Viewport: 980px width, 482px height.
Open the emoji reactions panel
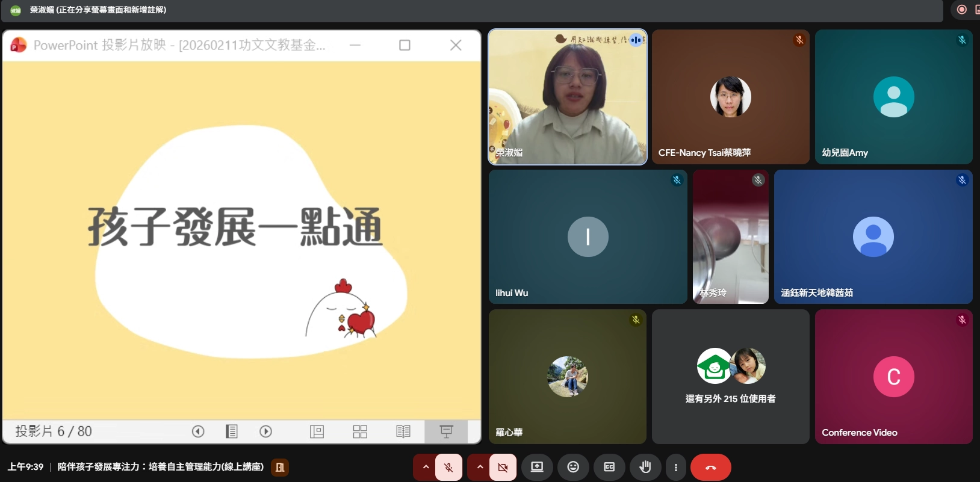pos(573,467)
